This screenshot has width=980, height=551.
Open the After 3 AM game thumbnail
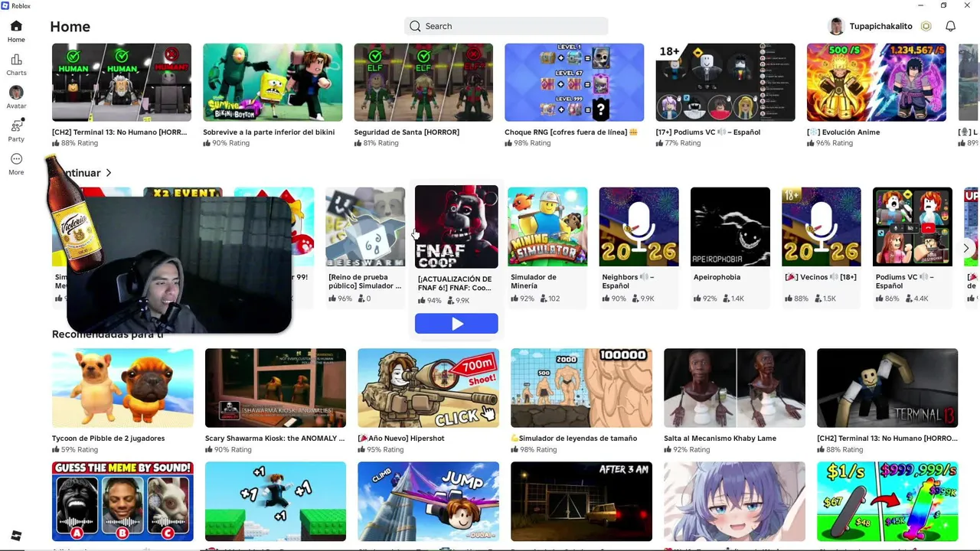tap(582, 501)
